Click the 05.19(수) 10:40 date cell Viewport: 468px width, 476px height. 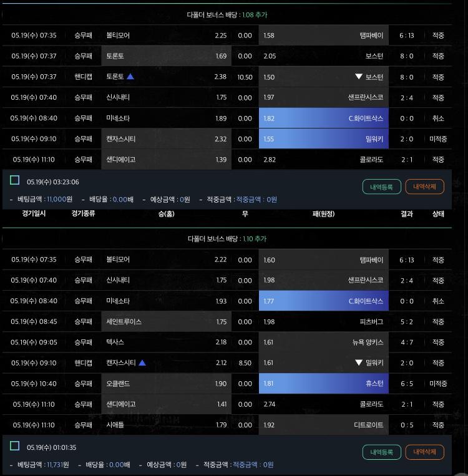click(34, 384)
